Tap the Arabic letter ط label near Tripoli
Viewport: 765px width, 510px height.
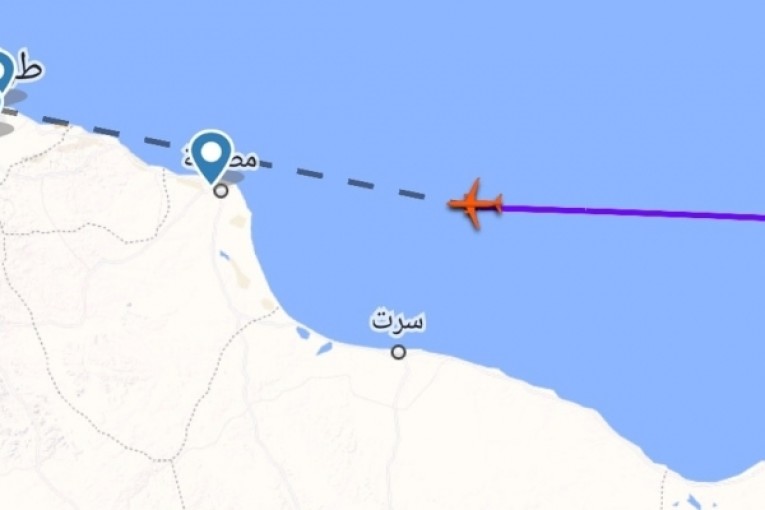[x=29, y=69]
